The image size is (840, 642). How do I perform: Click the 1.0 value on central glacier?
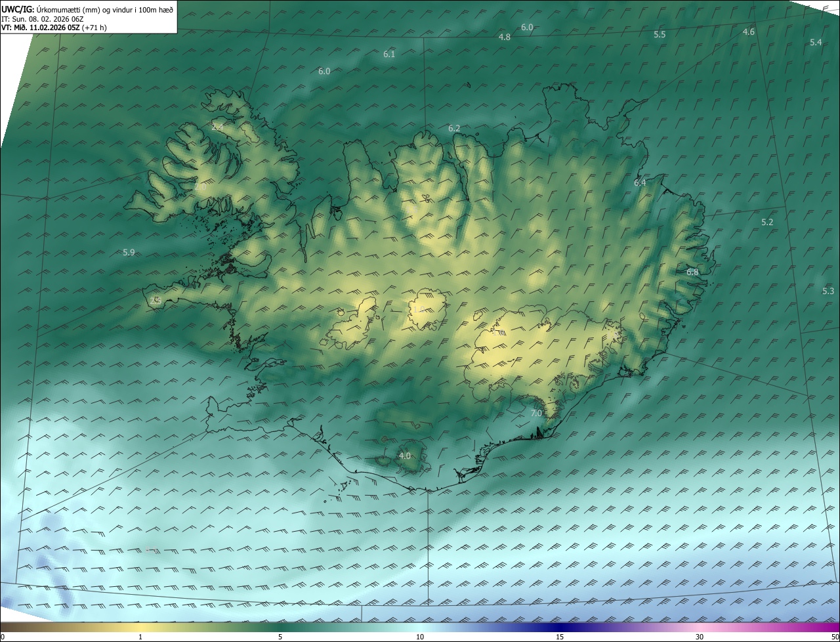(x=418, y=309)
